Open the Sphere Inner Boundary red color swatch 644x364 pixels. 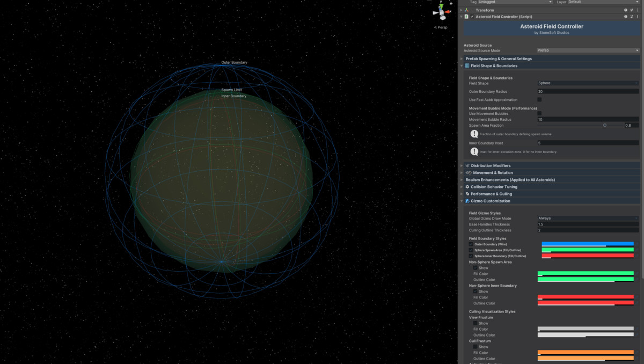(x=588, y=256)
